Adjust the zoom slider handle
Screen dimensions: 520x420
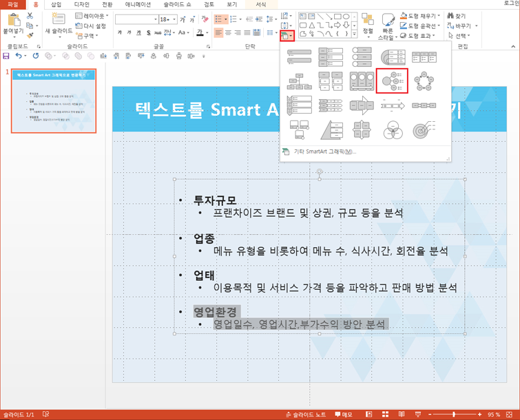(x=454, y=414)
